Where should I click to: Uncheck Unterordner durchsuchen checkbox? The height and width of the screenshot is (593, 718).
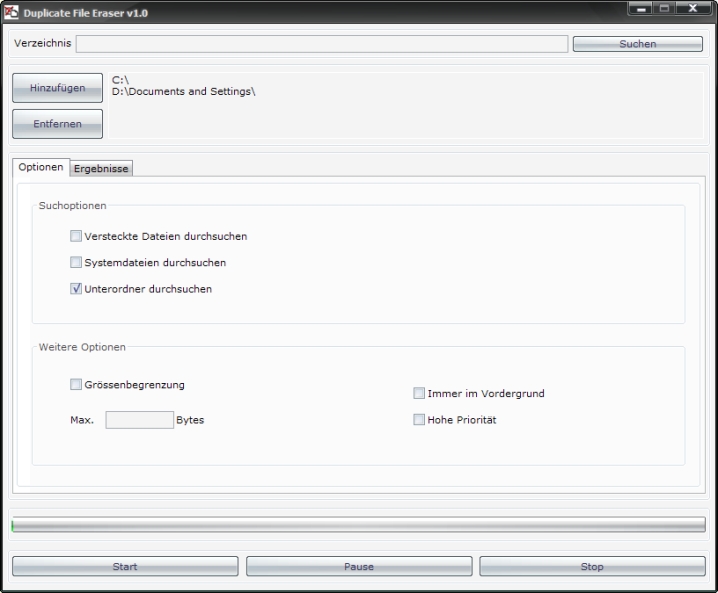(x=76, y=289)
